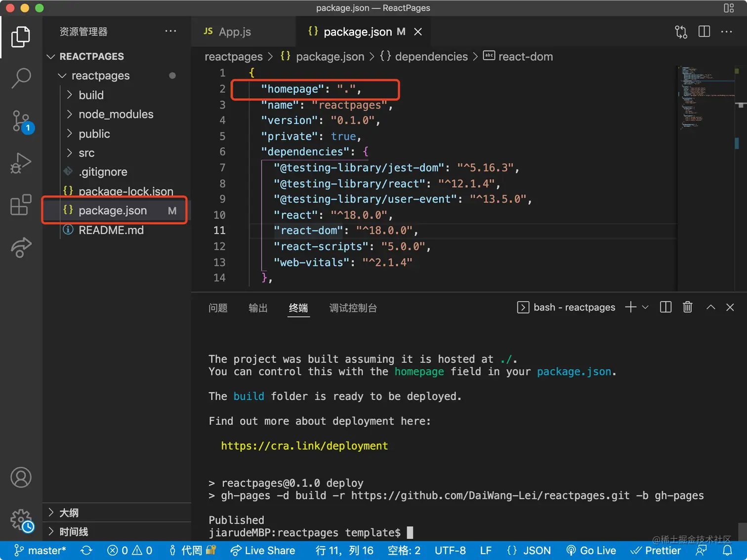Open errors and warnings count in status bar
747x560 pixels.
point(129,551)
